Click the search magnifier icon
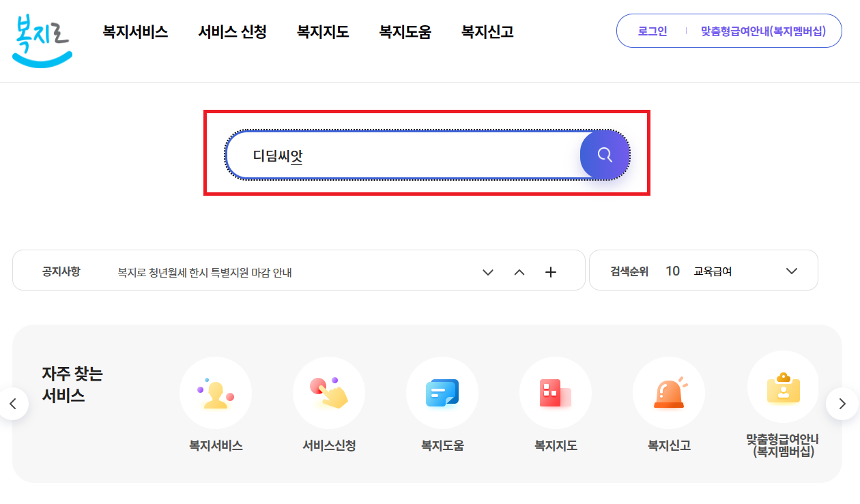Image resolution: width=860 pixels, height=504 pixels. click(x=604, y=155)
